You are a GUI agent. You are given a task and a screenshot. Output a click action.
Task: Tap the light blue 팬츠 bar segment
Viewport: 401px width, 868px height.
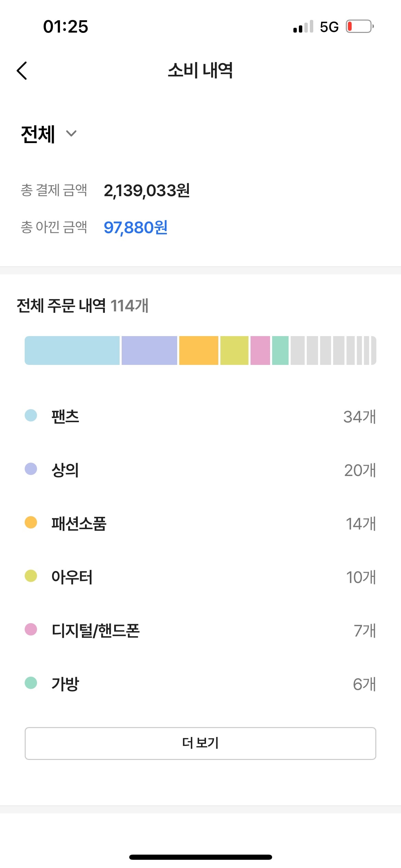click(x=72, y=350)
